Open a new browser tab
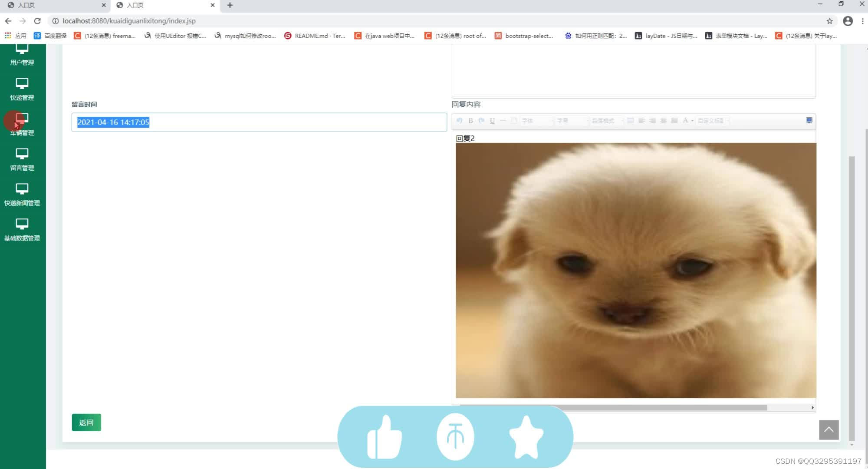 click(230, 5)
